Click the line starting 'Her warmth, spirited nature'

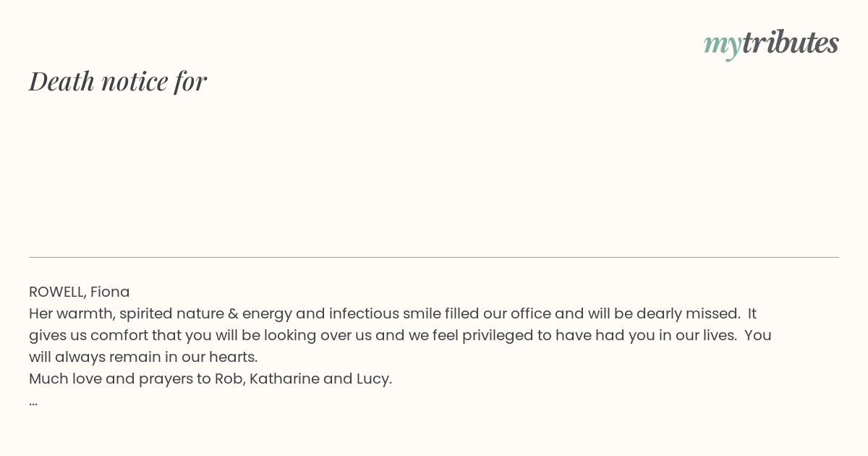(x=393, y=313)
